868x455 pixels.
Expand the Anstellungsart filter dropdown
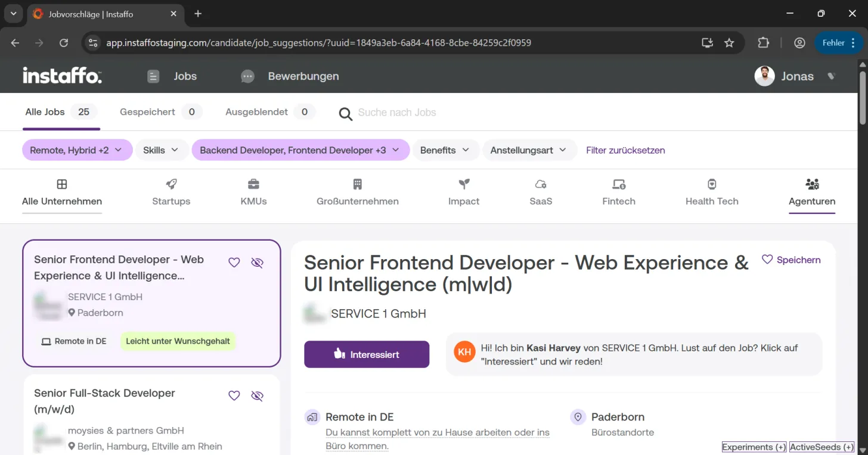point(529,150)
